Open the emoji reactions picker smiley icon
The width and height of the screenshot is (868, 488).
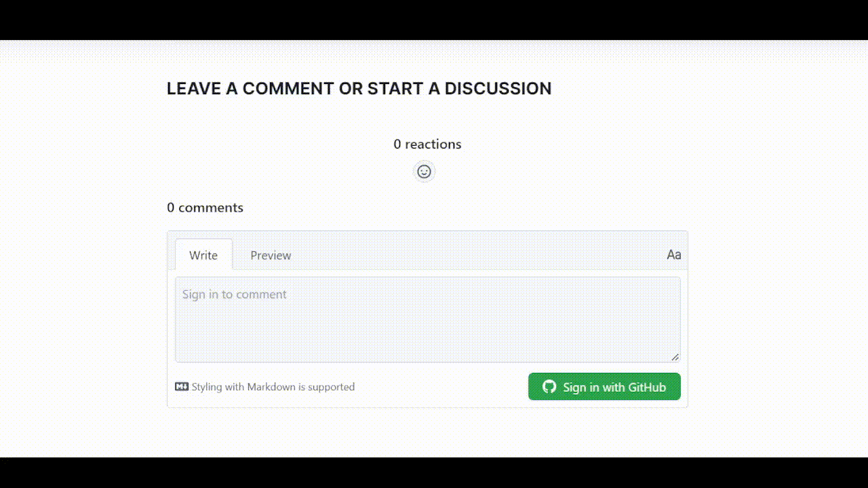(x=424, y=171)
